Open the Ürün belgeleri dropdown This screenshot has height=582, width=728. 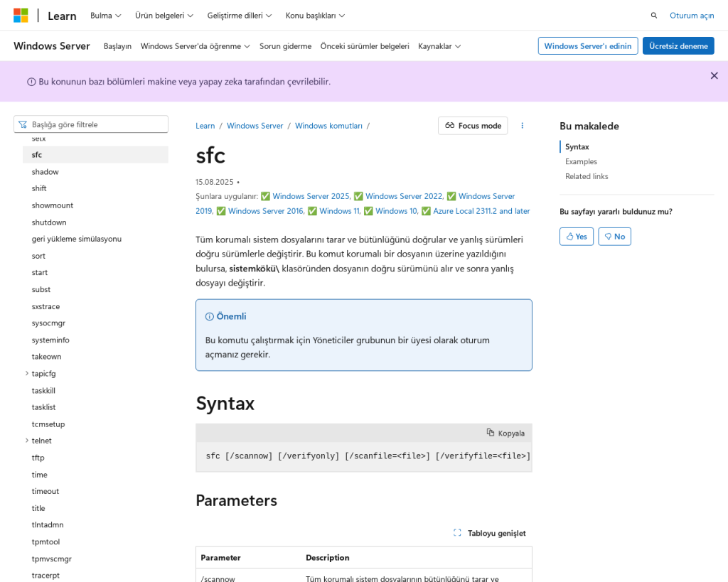pos(164,16)
